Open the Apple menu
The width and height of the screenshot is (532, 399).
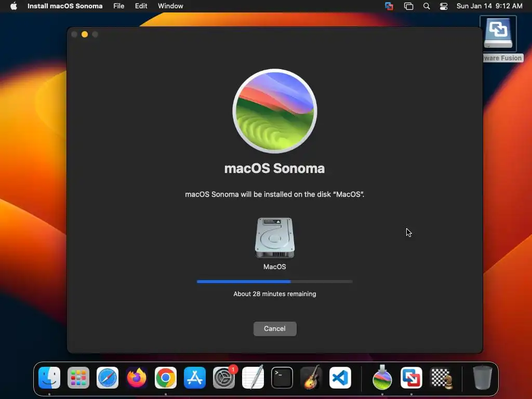pyautogui.click(x=14, y=6)
